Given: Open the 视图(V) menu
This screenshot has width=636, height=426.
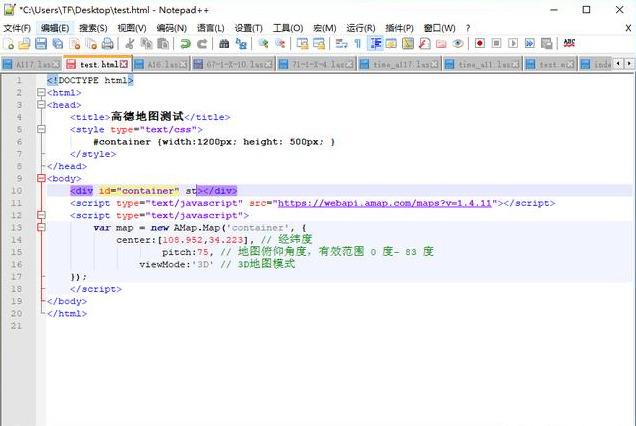Looking at the screenshot, I should tap(132, 28).
